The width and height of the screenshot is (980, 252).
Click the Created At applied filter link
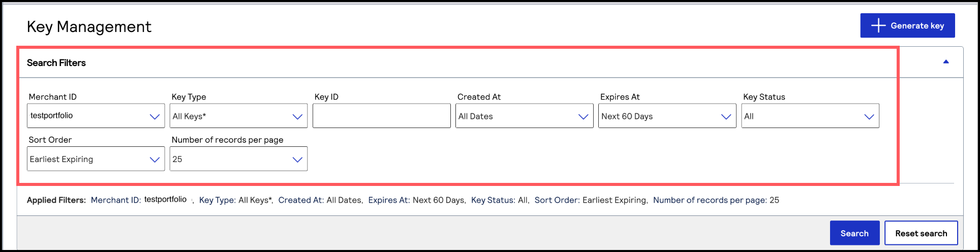pyautogui.click(x=301, y=200)
